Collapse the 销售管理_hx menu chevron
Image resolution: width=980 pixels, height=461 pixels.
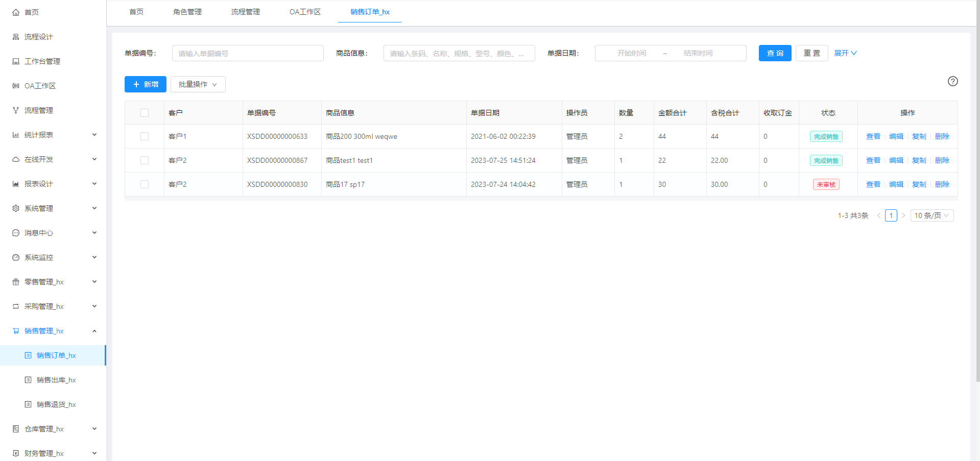94,331
